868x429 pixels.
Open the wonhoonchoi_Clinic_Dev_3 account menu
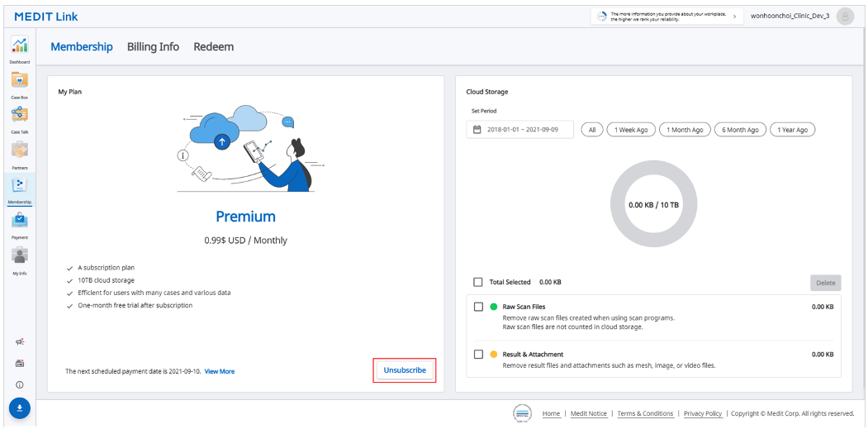pos(790,16)
